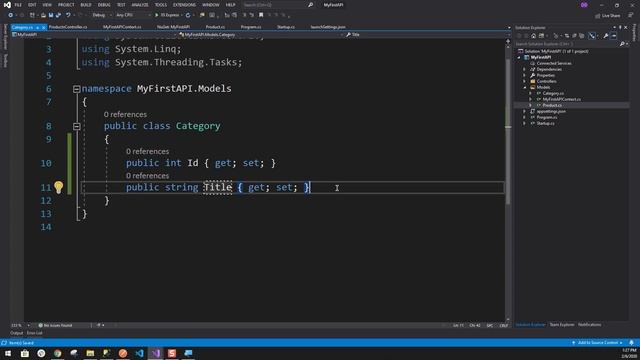Screen dimensions: 640x360
Task: Switch to Startup.cs tab
Action: tap(286, 27)
